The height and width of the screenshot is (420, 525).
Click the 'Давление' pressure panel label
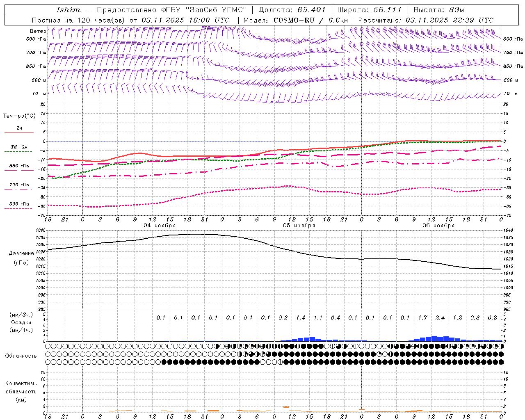pos(21,253)
